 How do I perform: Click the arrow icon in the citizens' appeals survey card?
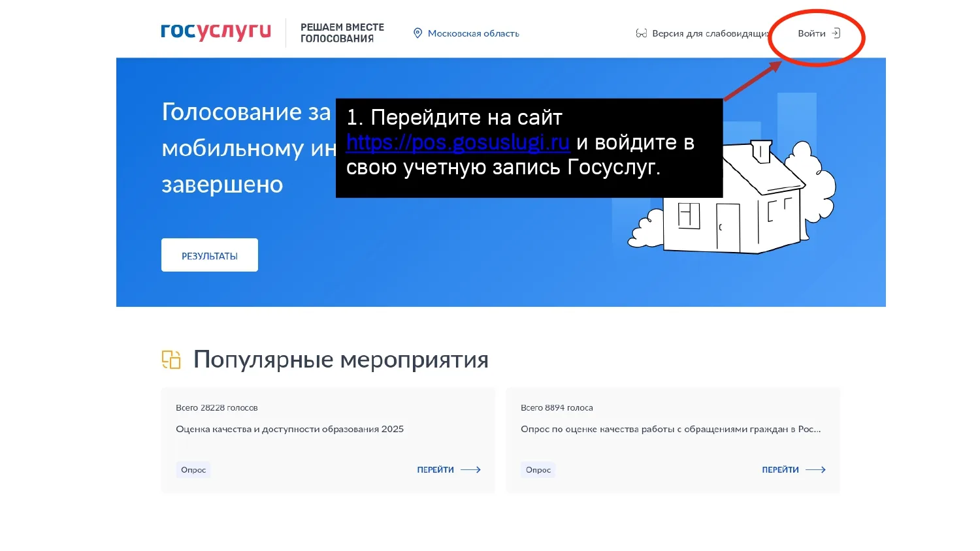(815, 469)
